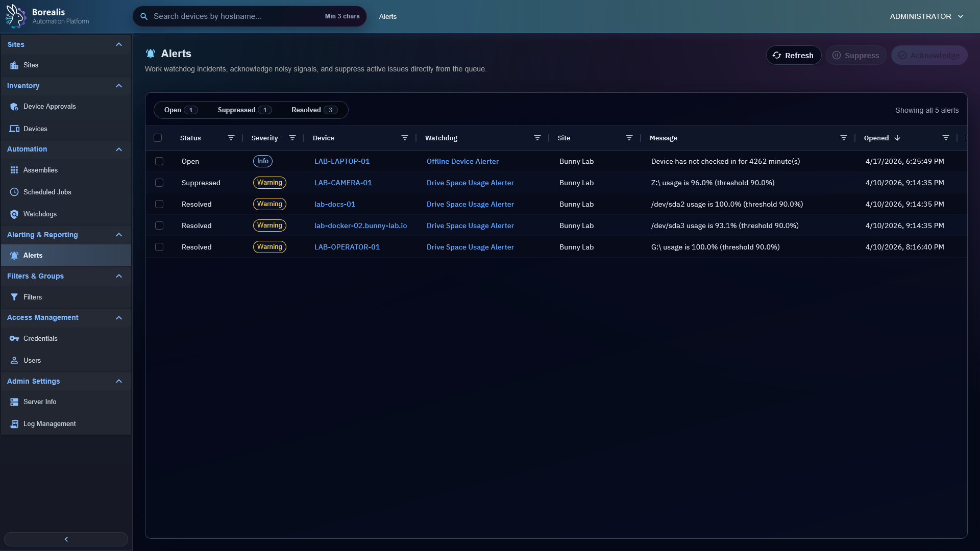980x551 pixels.
Task: Collapse the Inventory sidebar section
Action: click(119, 86)
